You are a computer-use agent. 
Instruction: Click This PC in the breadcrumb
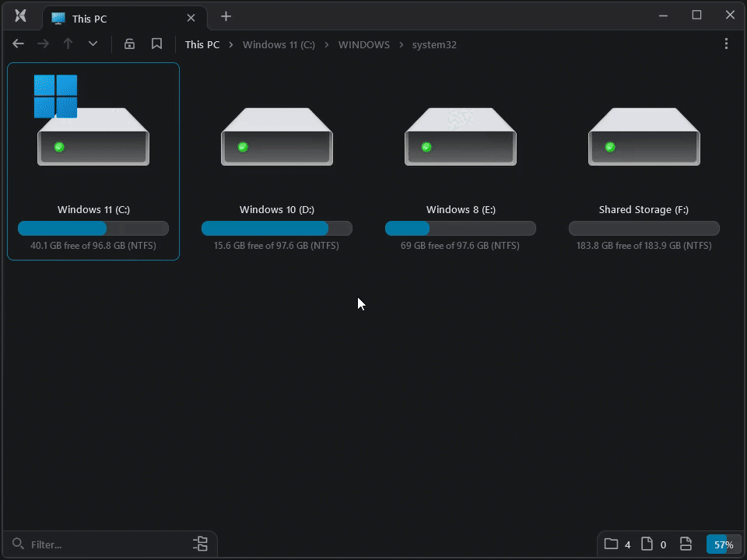[202, 45]
